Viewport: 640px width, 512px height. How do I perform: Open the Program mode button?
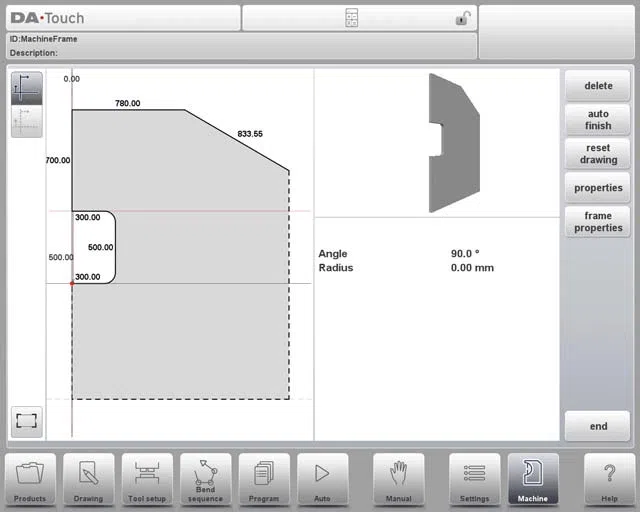pos(264,479)
